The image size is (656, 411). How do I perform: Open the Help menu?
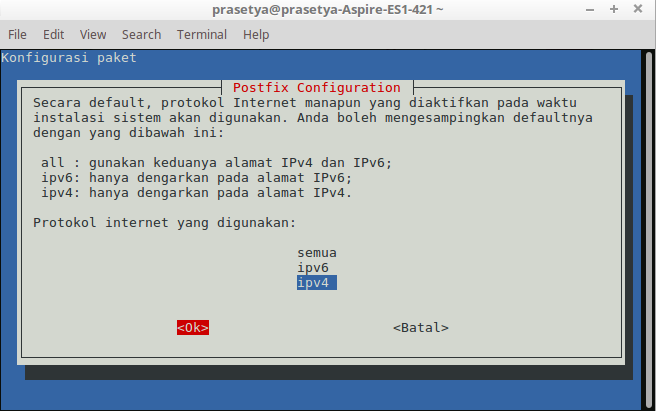tap(256, 34)
